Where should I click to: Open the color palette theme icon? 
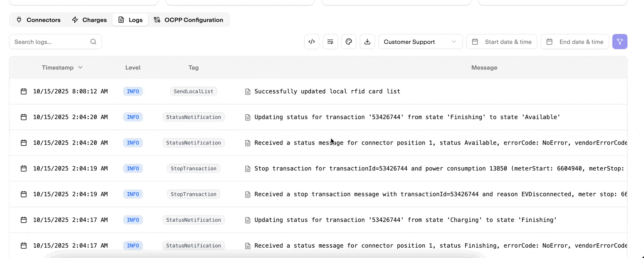(349, 41)
